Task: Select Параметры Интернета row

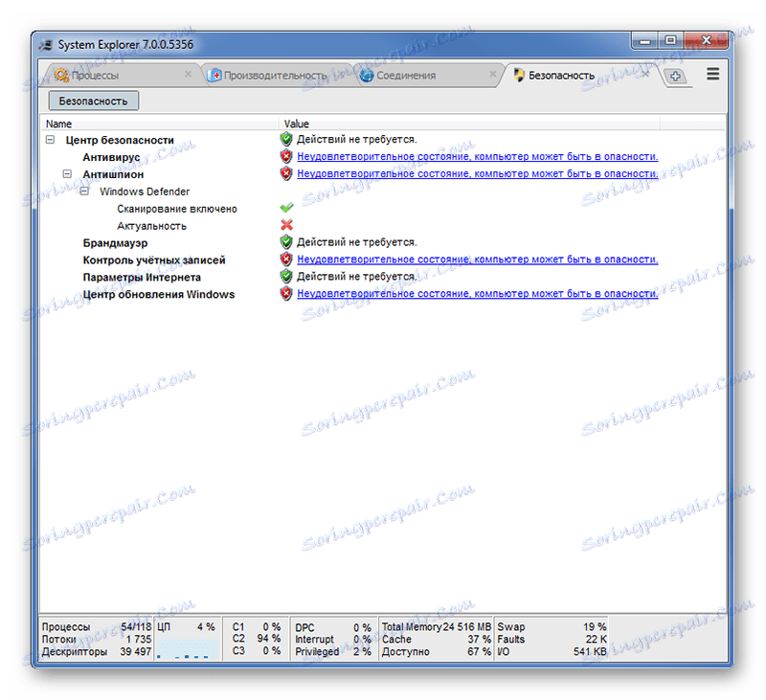Action: pyautogui.click(x=382, y=277)
